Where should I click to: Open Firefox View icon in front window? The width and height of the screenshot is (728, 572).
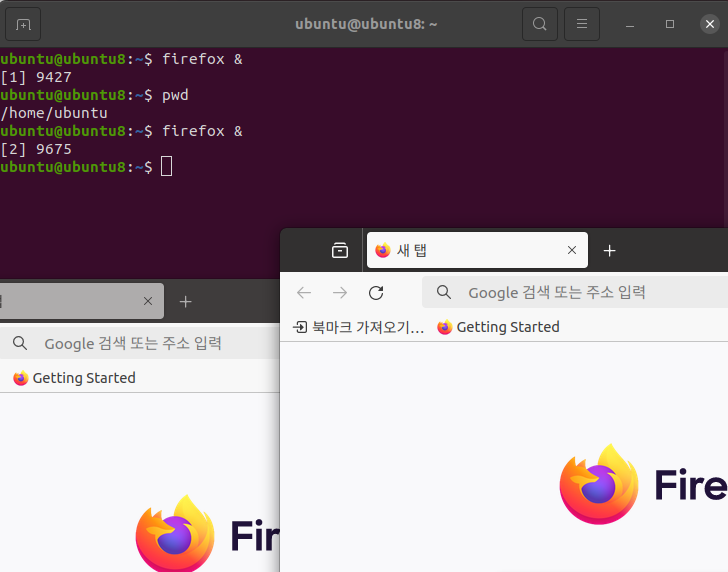[340, 250]
